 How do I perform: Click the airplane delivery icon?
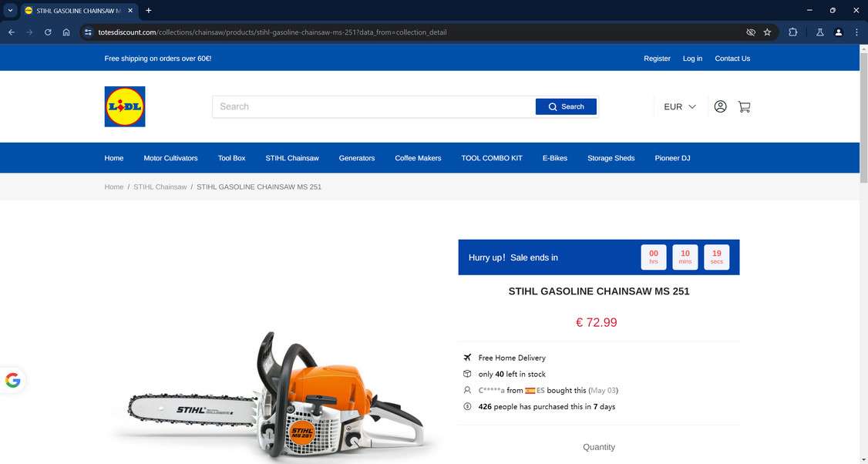467,357
